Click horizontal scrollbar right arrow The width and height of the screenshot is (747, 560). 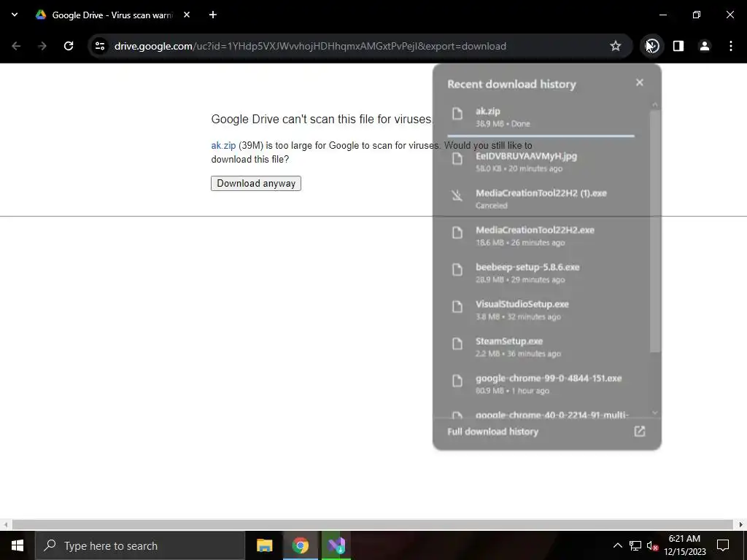(741, 524)
